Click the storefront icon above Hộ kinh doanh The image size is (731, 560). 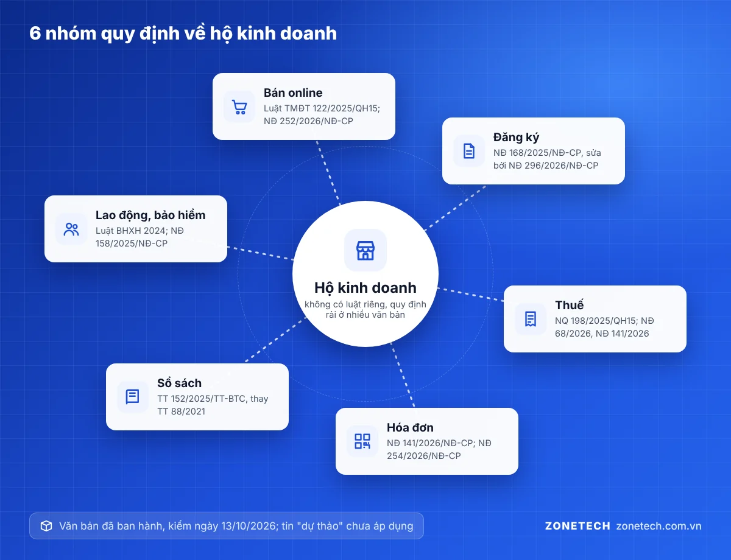click(365, 250)
